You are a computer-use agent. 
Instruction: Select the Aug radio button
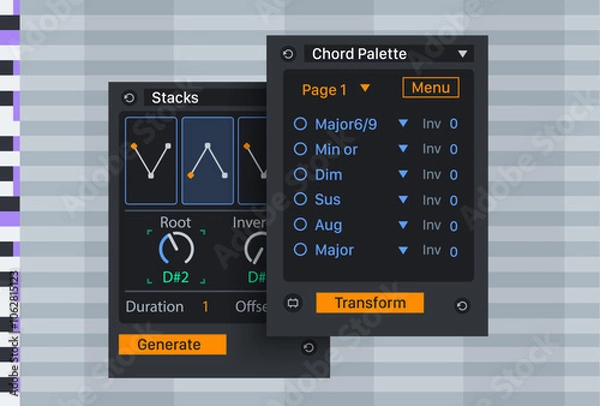click(300, 225)
